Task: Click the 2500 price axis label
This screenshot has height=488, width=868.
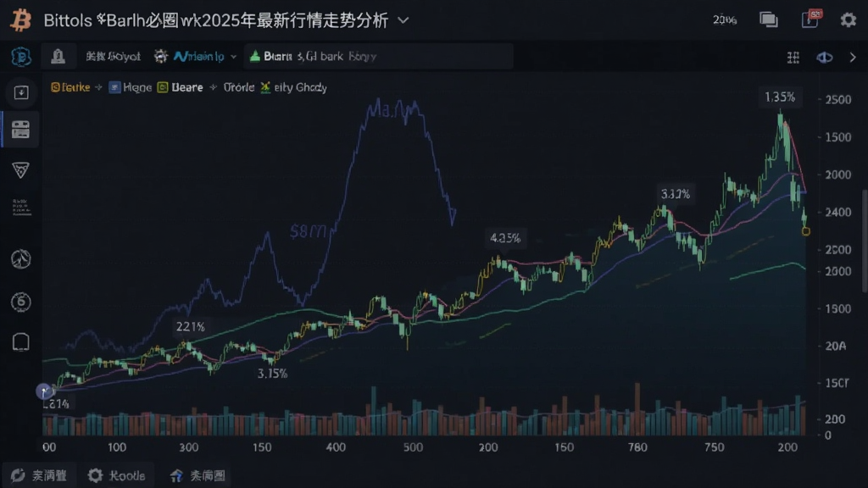Action: (x=838, y=100)
